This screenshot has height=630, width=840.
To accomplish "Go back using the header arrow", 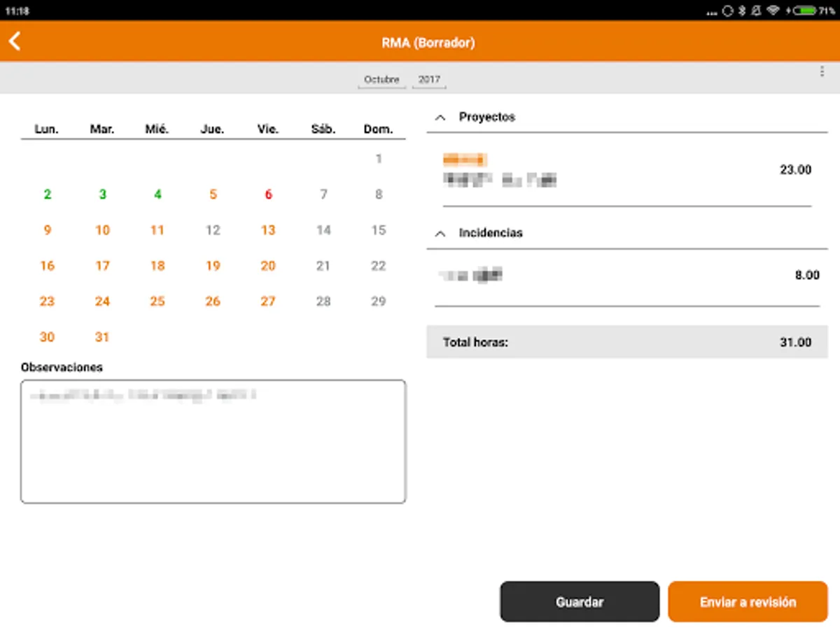I will [x=15, y=41].
